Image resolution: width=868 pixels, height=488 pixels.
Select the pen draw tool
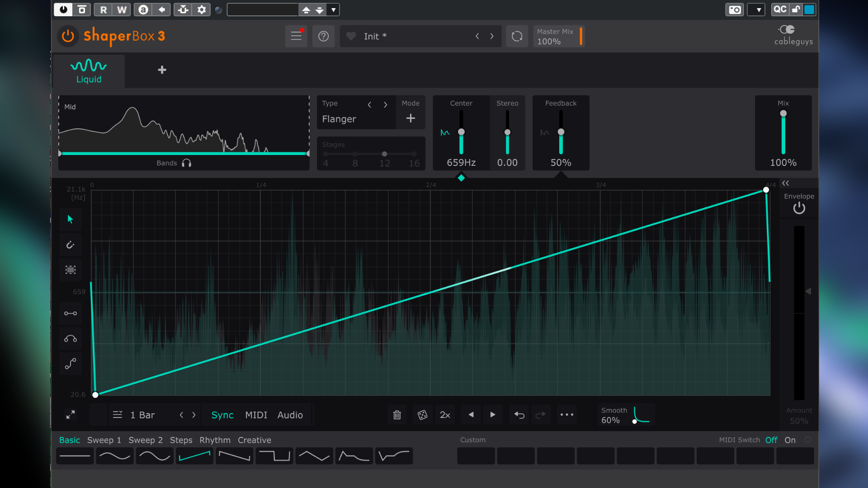[70, 245]
